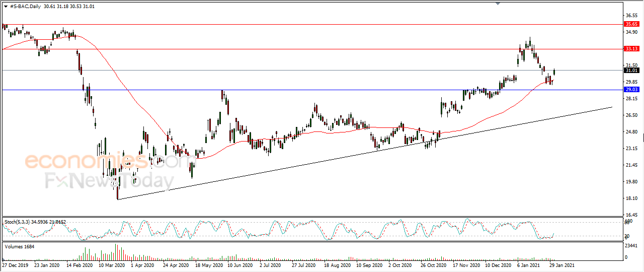Click the red 33.13 price level label

[631, 49]
